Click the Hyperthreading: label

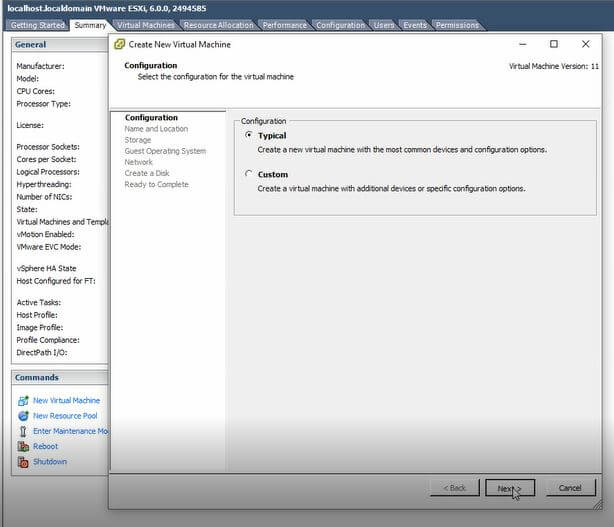(x=44, y=184)
